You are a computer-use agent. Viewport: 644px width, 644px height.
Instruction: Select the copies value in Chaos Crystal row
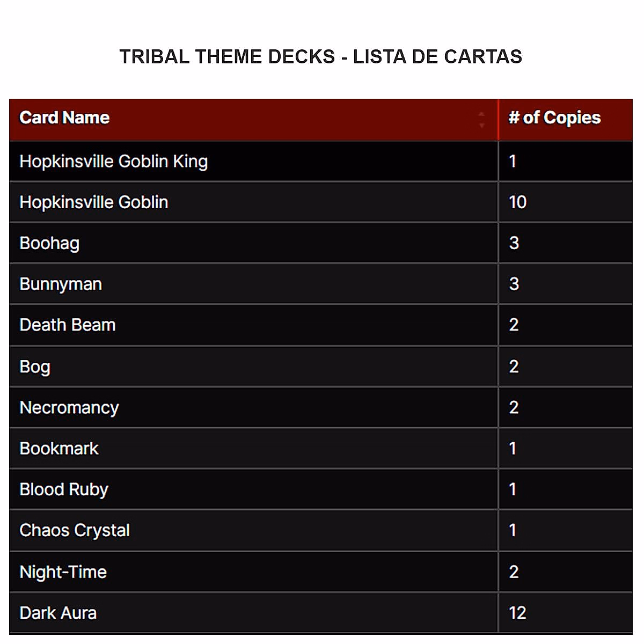coord(513,531)
